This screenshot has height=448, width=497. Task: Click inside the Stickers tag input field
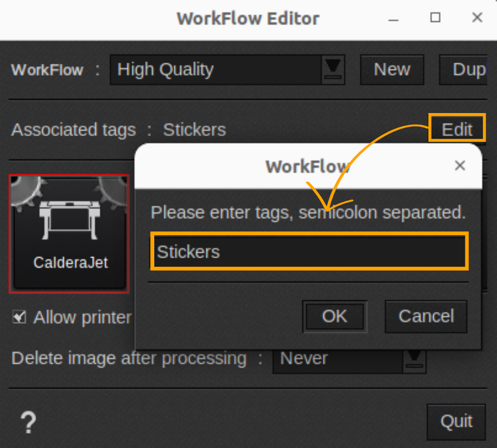click(308, 251)
